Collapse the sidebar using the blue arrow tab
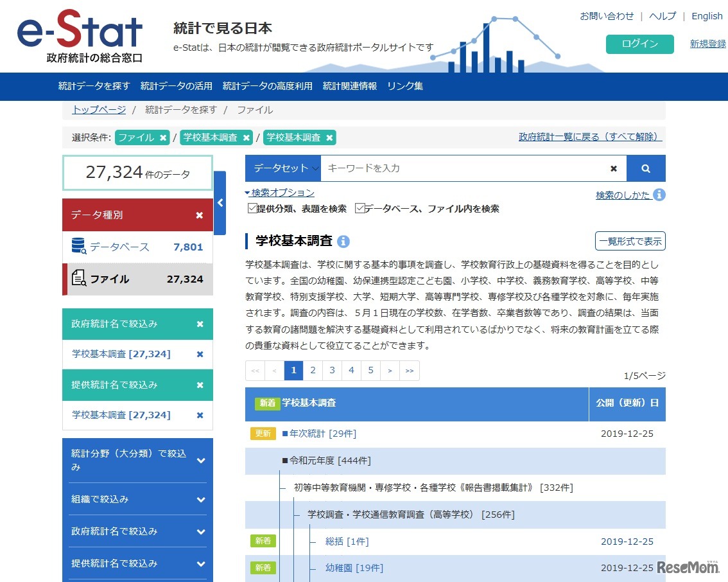The height and width of the screenshot is (582, 728). [x=220, y=202]
